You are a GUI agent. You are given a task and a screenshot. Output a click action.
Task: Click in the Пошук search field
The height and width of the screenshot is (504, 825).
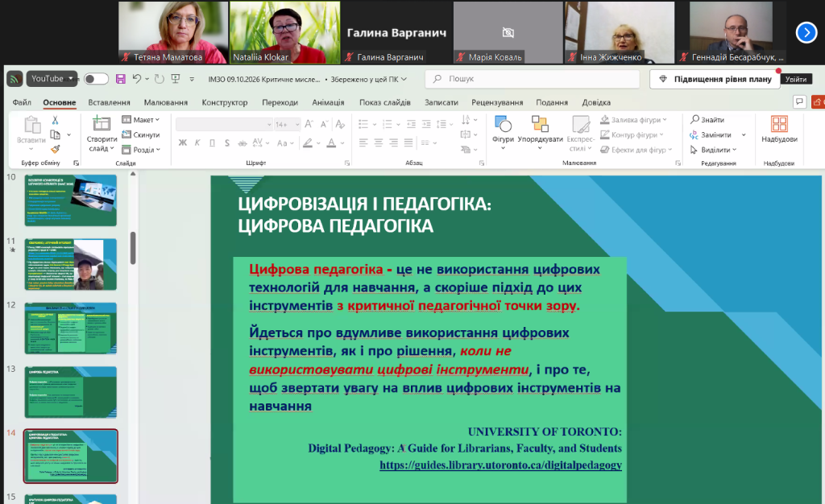pyautogui.click(x=533, y=79)
